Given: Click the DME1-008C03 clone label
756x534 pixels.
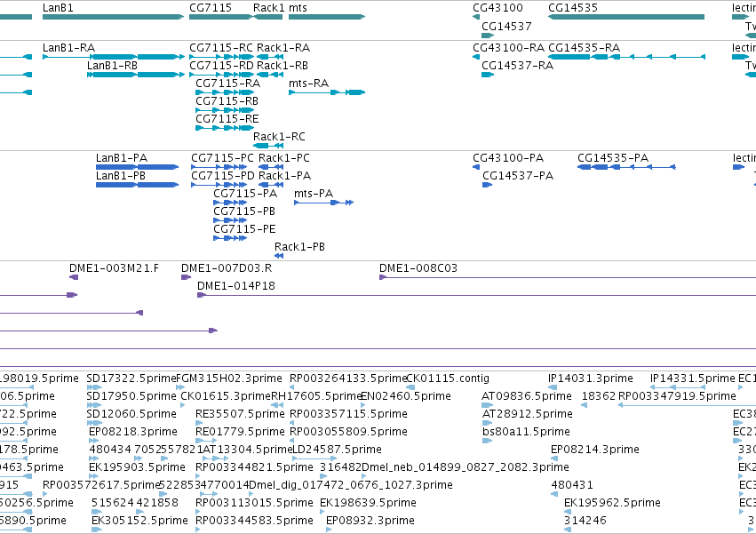Looking at the screenshot, I should point(418,268).
